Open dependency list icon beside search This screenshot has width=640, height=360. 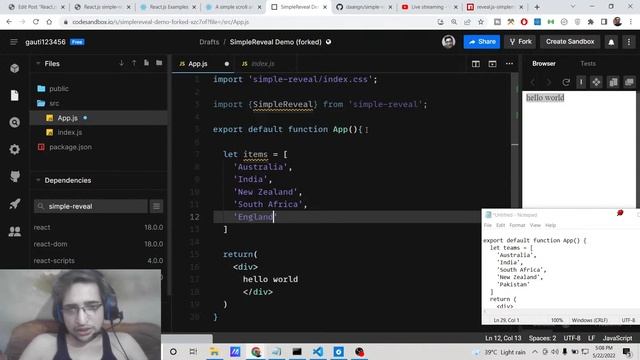tap(156, 206)
